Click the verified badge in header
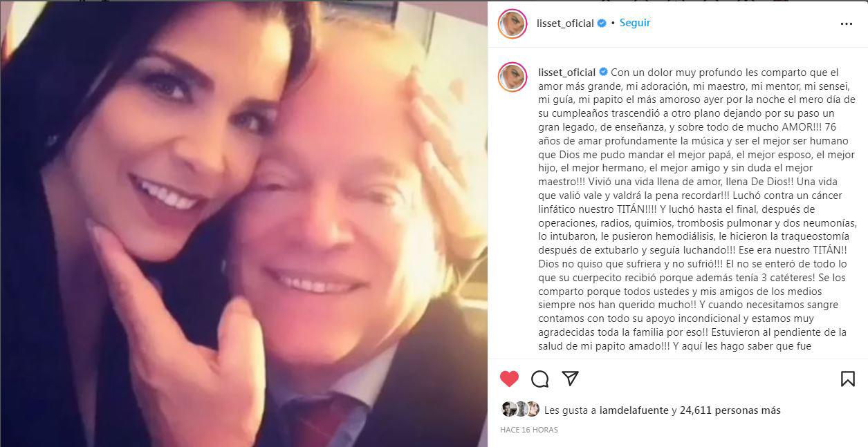This screenshot has height=447, width=868. point(602,23)
